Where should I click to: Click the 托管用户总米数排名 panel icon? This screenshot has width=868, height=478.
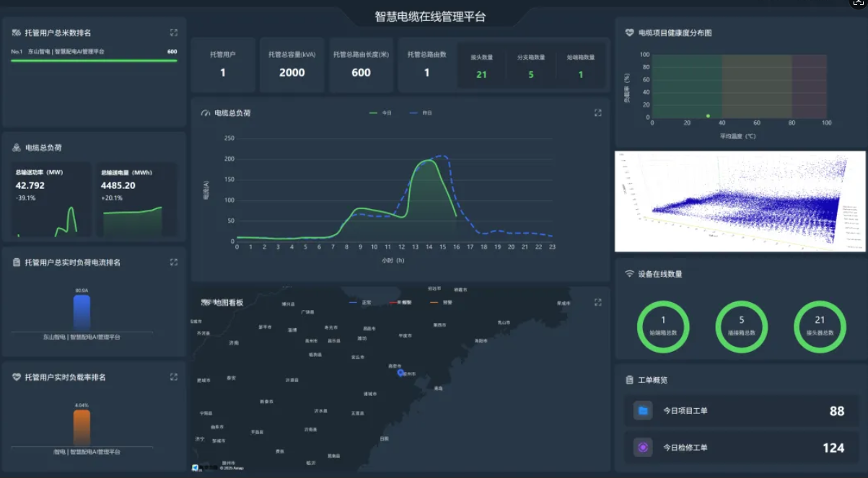(14, 32)
